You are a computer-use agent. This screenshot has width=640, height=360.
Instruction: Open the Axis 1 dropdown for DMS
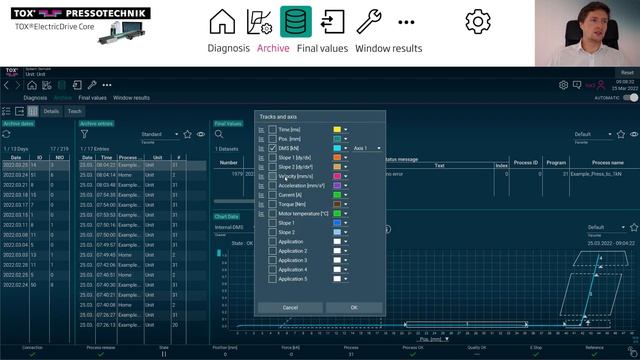(367, 148)
